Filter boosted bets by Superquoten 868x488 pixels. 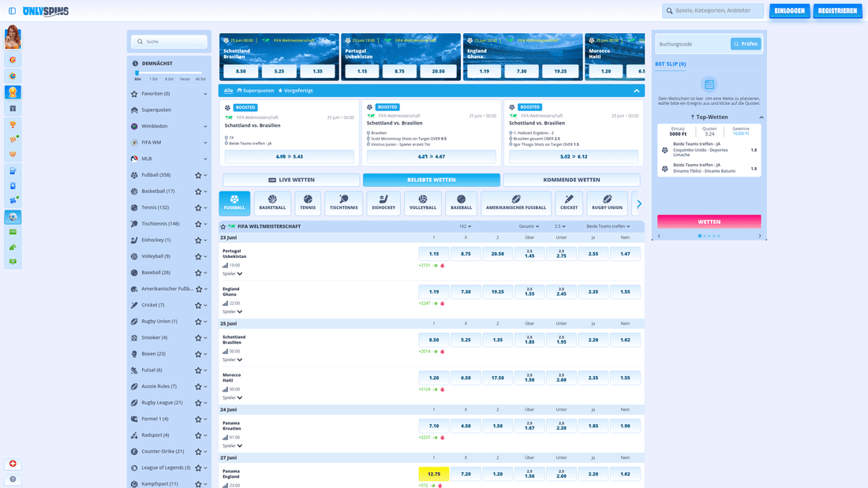[255, 91]
